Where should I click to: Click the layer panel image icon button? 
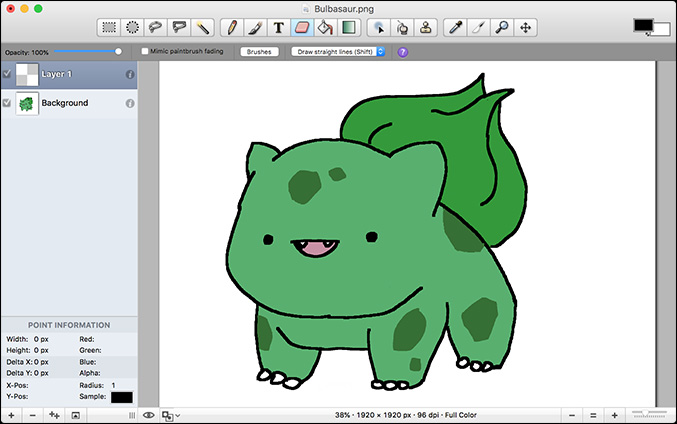pos(76,415)
